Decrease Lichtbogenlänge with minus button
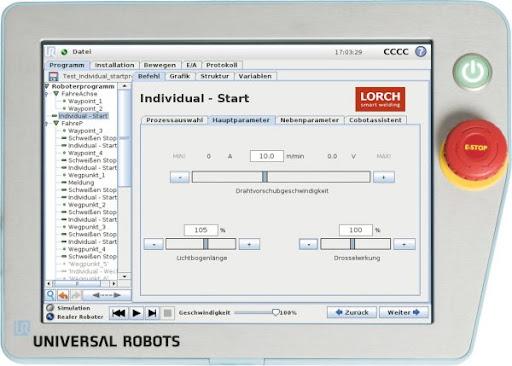 [154, 244]
